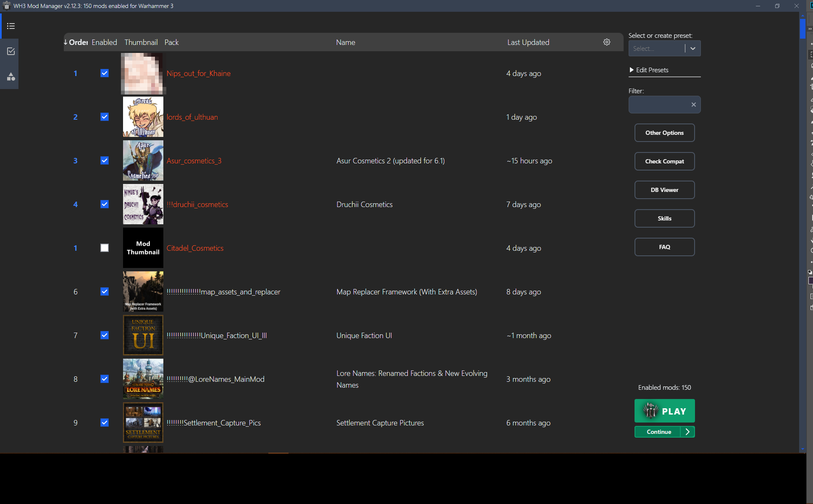Sort by Pack column header
Viewport: 813px width, 504px height.
point(171,42)
